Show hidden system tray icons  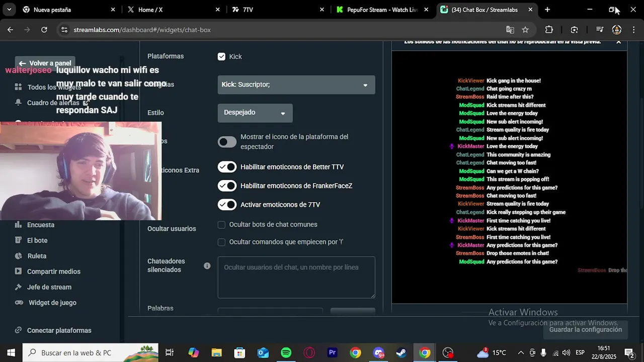[x=521, y=353]
